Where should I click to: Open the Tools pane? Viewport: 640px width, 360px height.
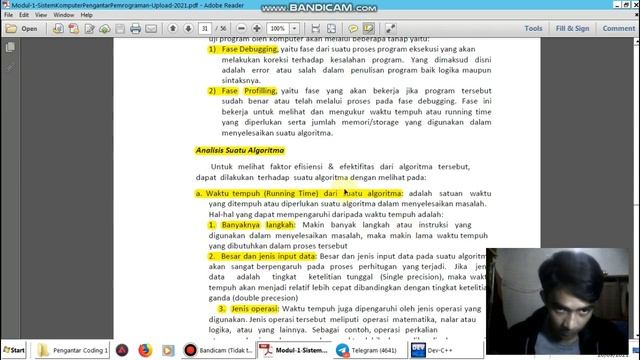click(x=533, y=29)
